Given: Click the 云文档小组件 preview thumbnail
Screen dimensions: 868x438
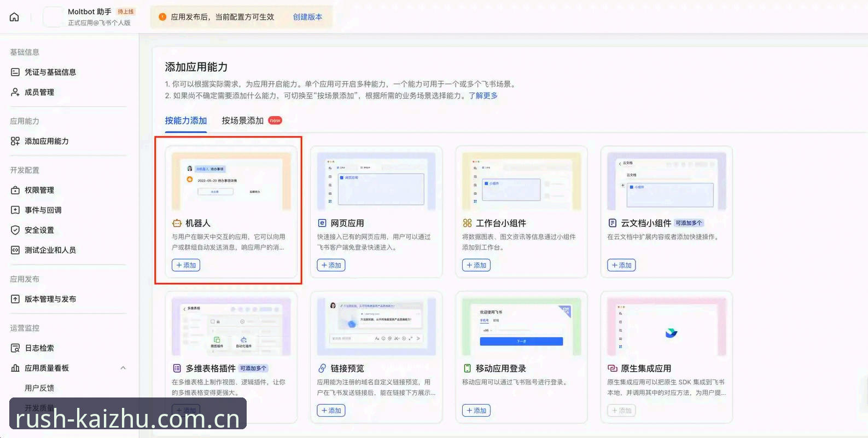Looking at the screenshot, I should pos(667,181).
